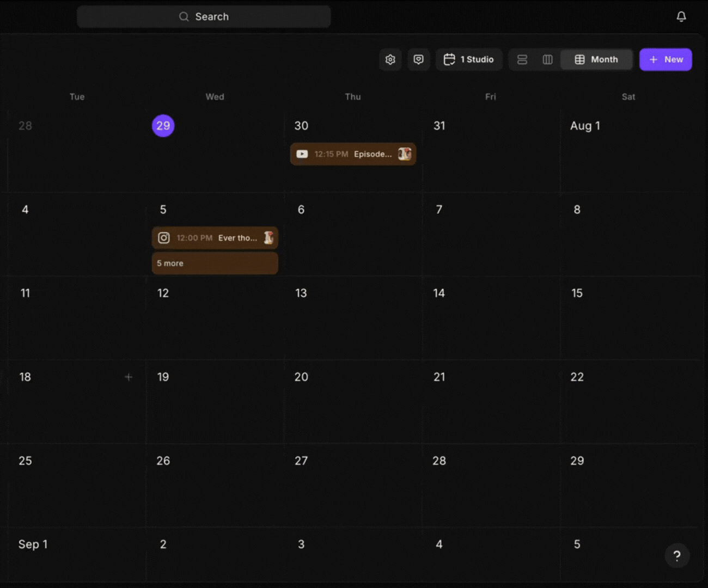Click the YouTube icon on the Episode event

pyautogui.click(x=302, y=154)
